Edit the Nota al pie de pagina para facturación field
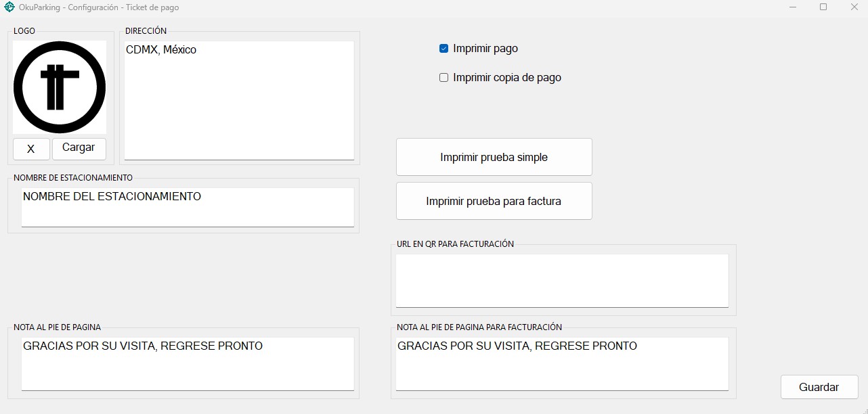The image size is (868, 414). pyautogui.click(x=562, y=364)
